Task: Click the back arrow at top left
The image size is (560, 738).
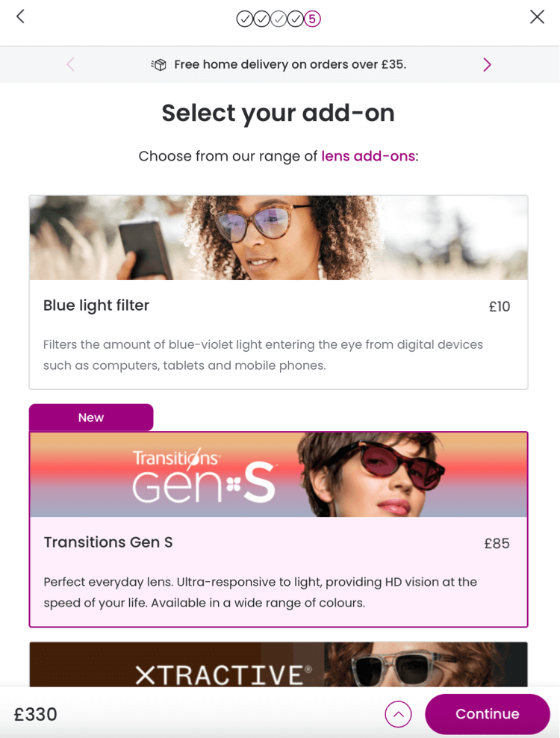Action: click(20, 16)
